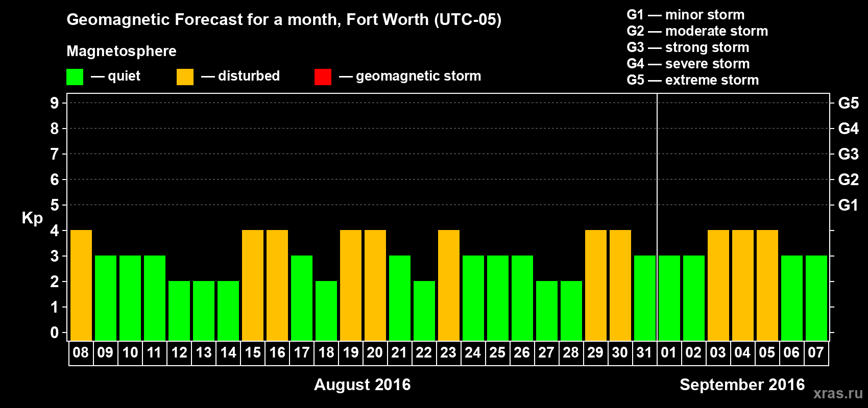Click the green quiet legend swatch
868x408 pixels.
(75, 77)
